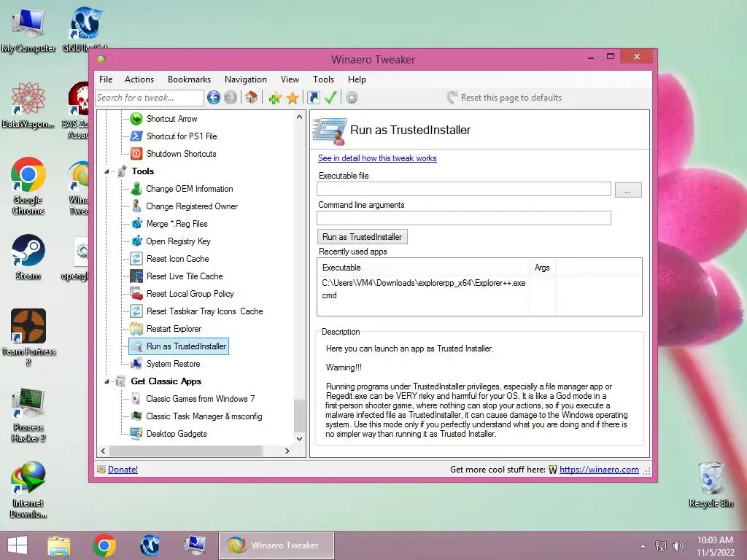Click Reset this page to defaults
The height and width of the screenshot is (560, 747).
505,98
